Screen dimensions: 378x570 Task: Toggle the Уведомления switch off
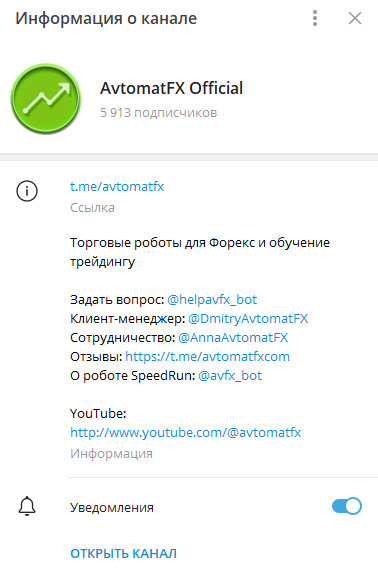(347, 506)
